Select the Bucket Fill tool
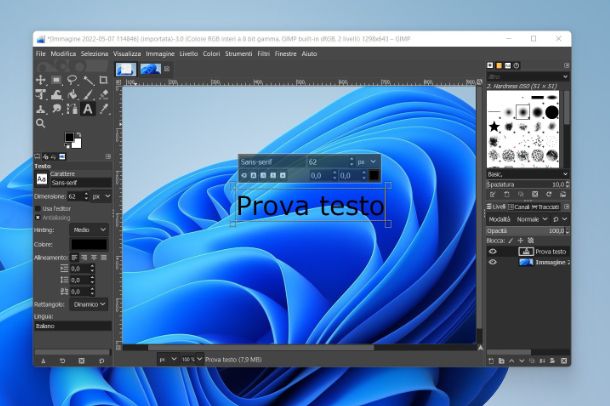 (x=72, y=94)
